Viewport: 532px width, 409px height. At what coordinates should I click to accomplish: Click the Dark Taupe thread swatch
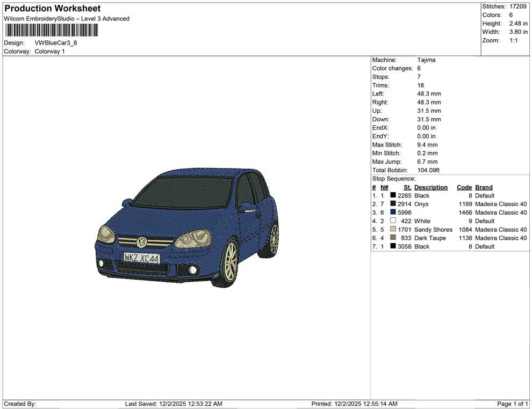(392, 238)
